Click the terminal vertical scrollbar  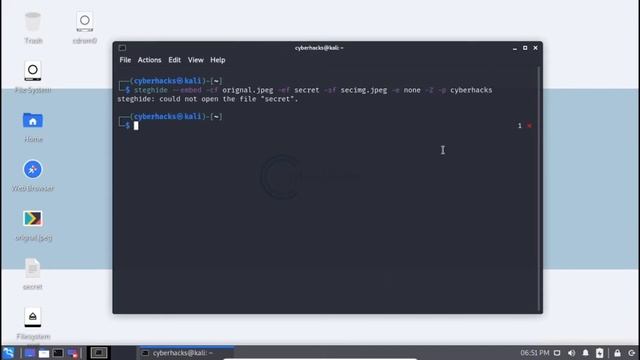pyautogui.click(x=539, y=189)
